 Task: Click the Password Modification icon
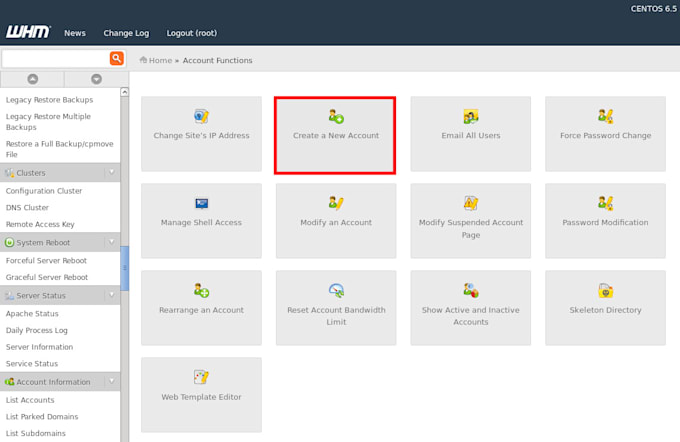(x=605, y=203)
